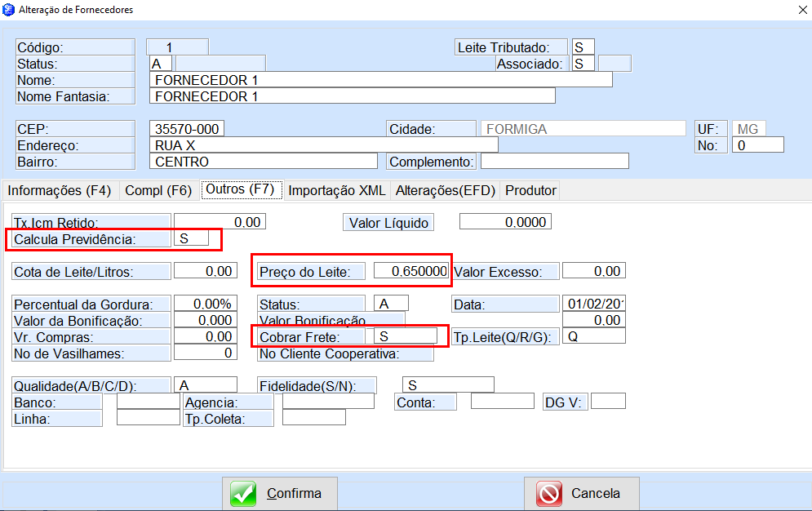This screenshot has width=812, height=511.
Task: Click the Qualidade(A/B/C/D) field
Action: coord(206,384)
